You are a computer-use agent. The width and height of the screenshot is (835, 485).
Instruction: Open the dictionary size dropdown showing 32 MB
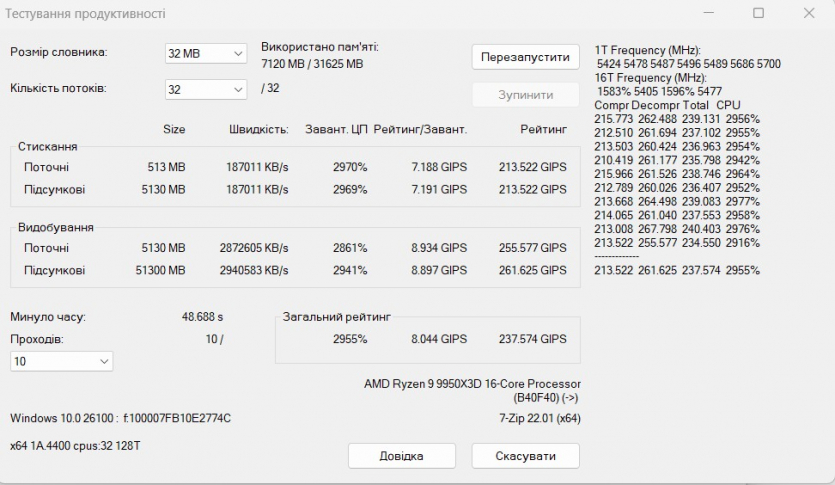[x=205, y=53]
